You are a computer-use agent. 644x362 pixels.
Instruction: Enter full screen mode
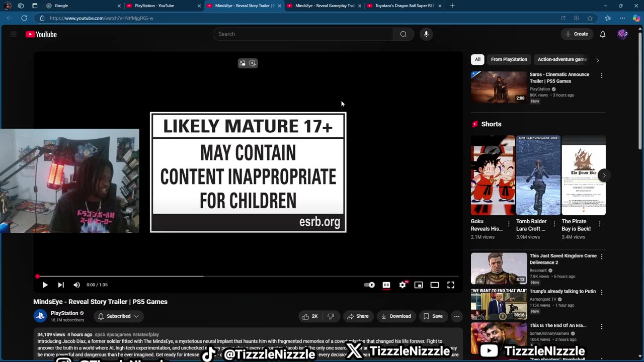tap(451, 285)
